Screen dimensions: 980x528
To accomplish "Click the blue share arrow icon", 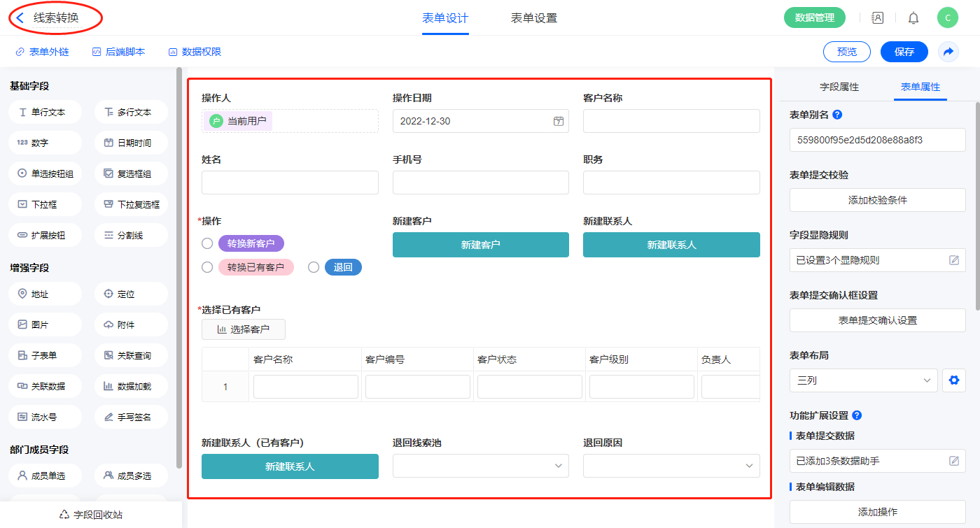I will click(x=948, y=52).
